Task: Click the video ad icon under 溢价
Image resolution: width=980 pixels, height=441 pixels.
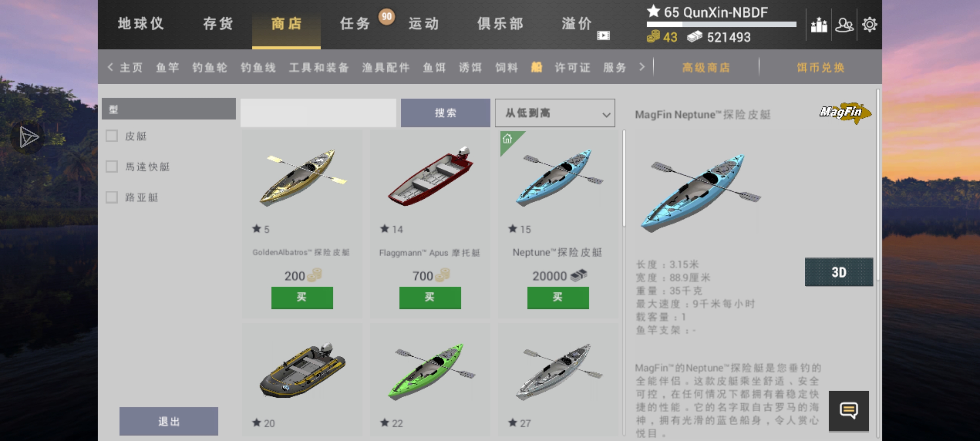Action: tap(603, 35)
